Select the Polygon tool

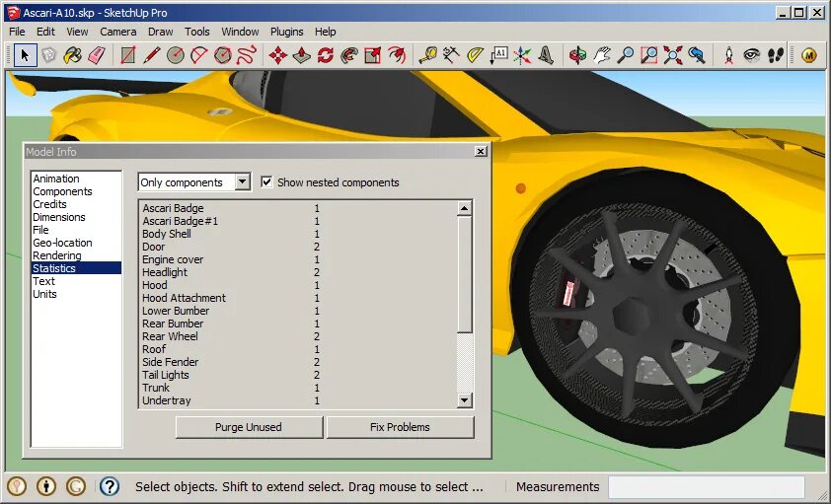click(x=223, y=55)
